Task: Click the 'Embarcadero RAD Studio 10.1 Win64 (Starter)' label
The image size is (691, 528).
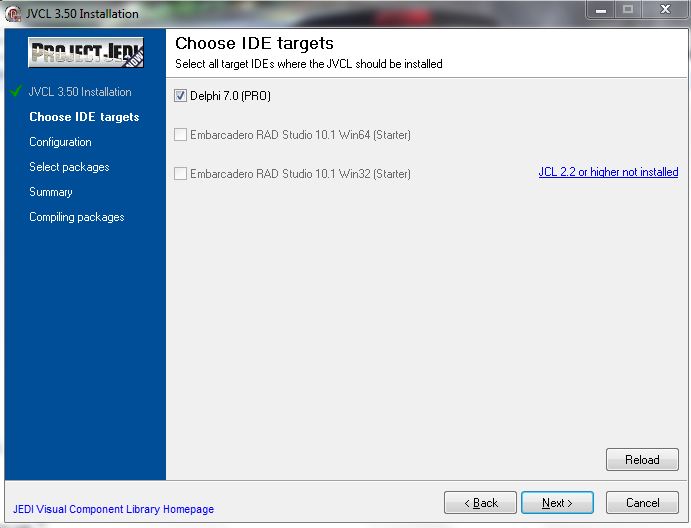Action: pos(300,134)
